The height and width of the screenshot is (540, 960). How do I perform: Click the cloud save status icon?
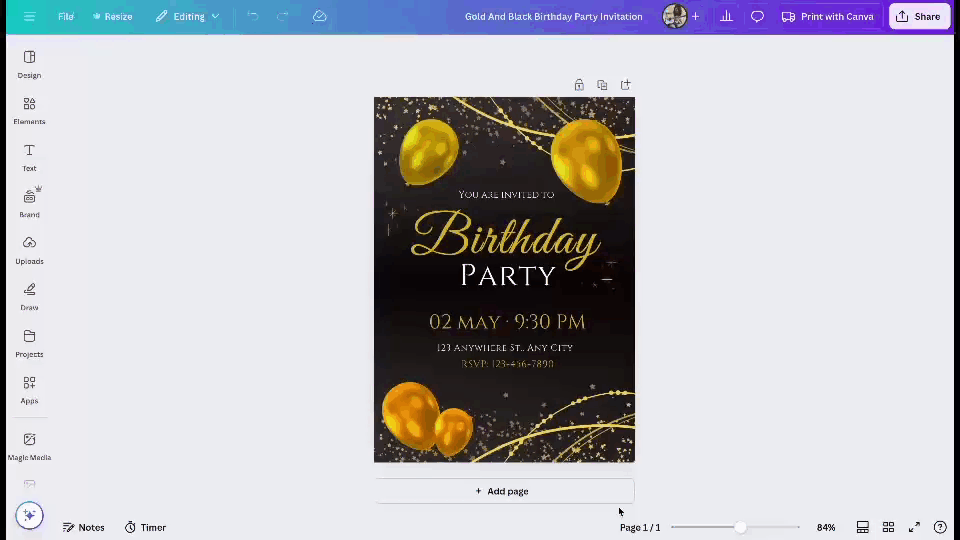320,17
